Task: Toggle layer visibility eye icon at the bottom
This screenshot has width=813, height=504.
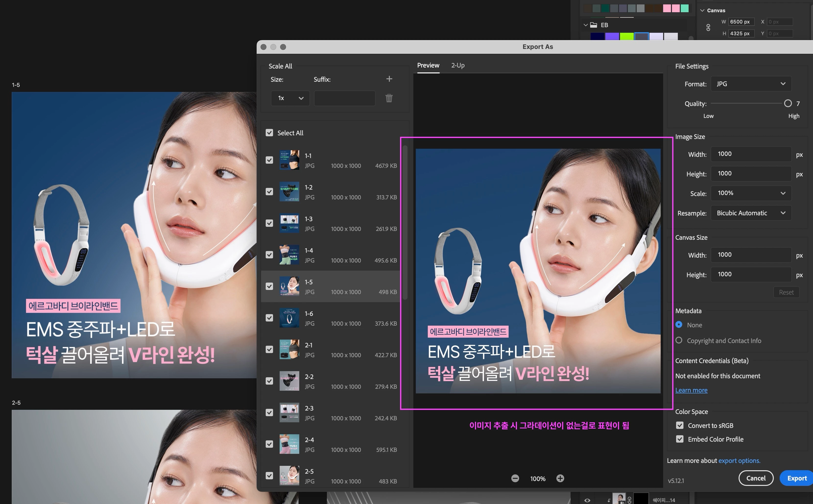Action: point(587,500)
